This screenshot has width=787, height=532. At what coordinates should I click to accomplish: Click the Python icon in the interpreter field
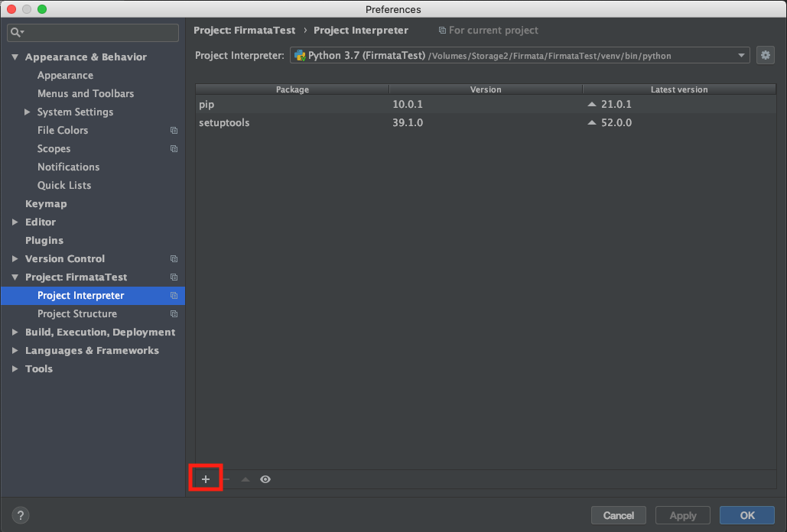coord(300,55)
